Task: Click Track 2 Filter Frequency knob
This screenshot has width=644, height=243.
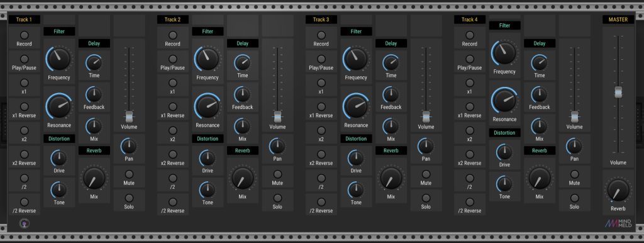Action: pos(208,59)
